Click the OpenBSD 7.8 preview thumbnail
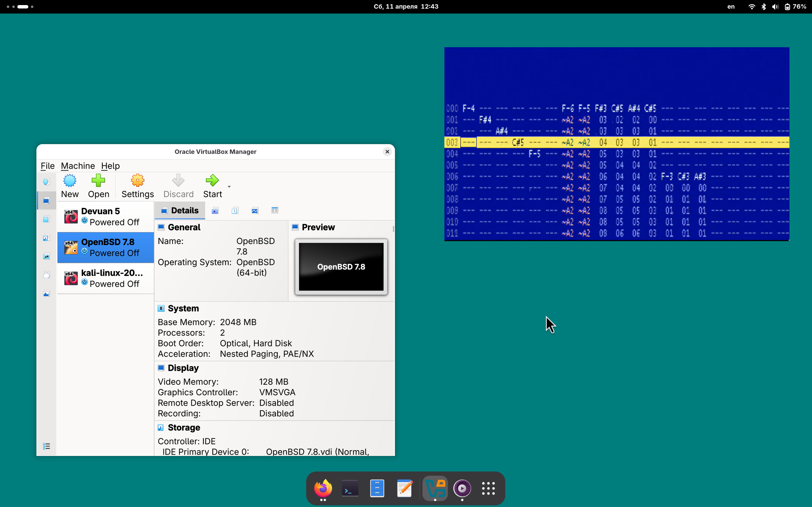 click(x=341, y=267)
